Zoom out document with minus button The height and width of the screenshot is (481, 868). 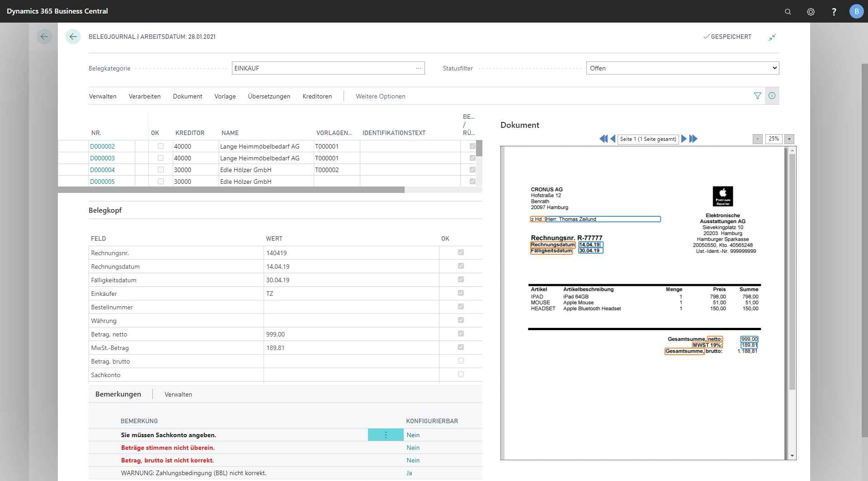(x=758, y=139)
